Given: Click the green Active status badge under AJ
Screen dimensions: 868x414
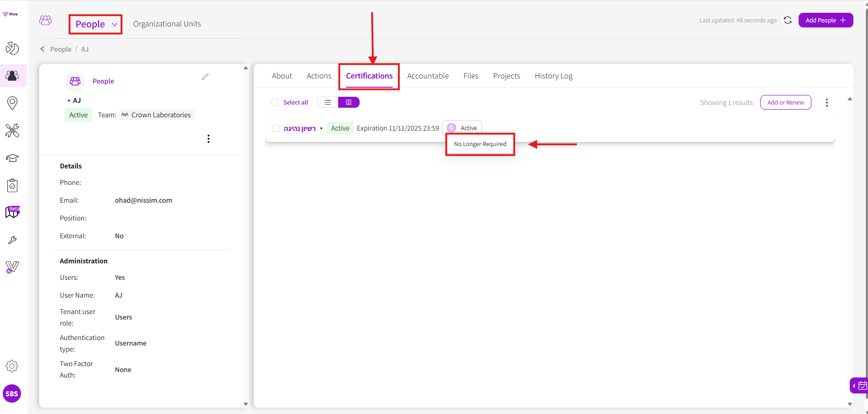Looking at the screenshot, I should (x=78, y=115).
